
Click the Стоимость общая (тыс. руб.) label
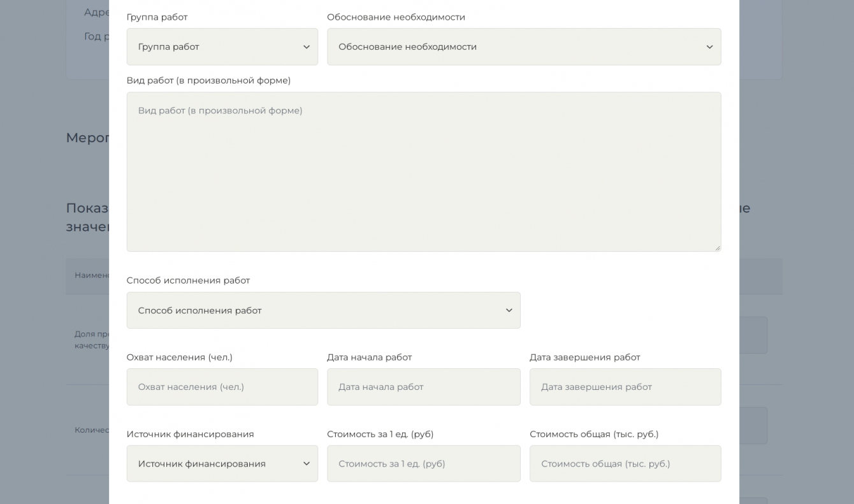[593, 434]
